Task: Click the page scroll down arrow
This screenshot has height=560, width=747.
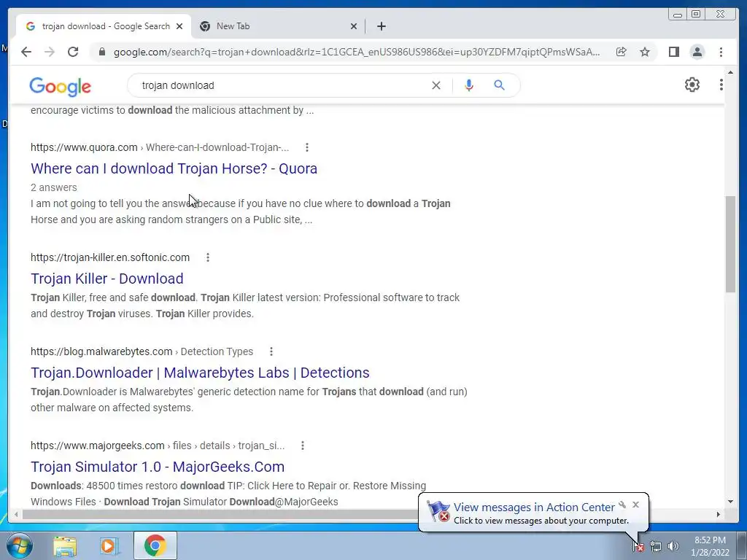Action: 730,502
